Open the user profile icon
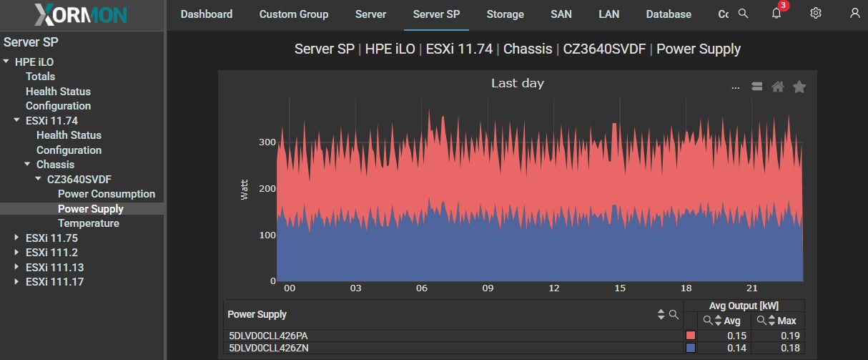 click(x=854, y=14)
